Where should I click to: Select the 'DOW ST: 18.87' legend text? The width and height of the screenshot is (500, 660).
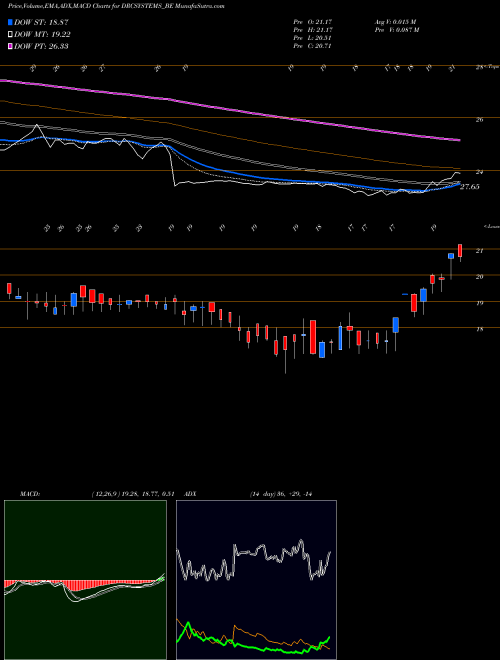(41, 22)
